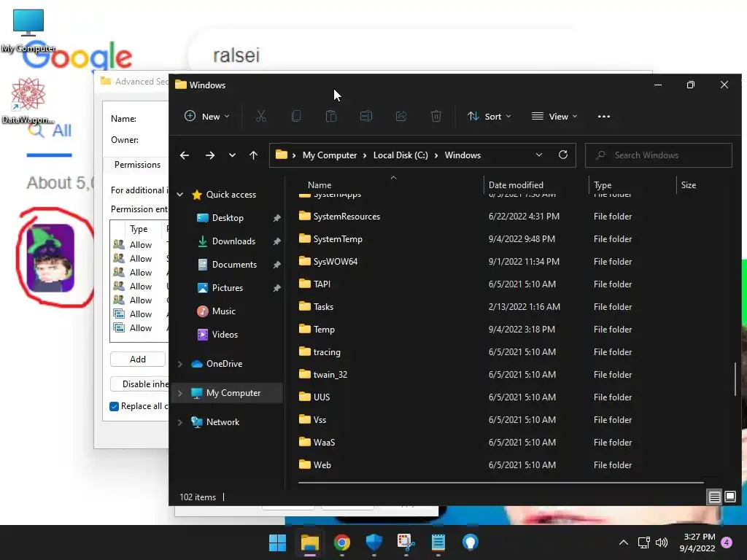Open the three-dot See more menu

pos(603,116)
